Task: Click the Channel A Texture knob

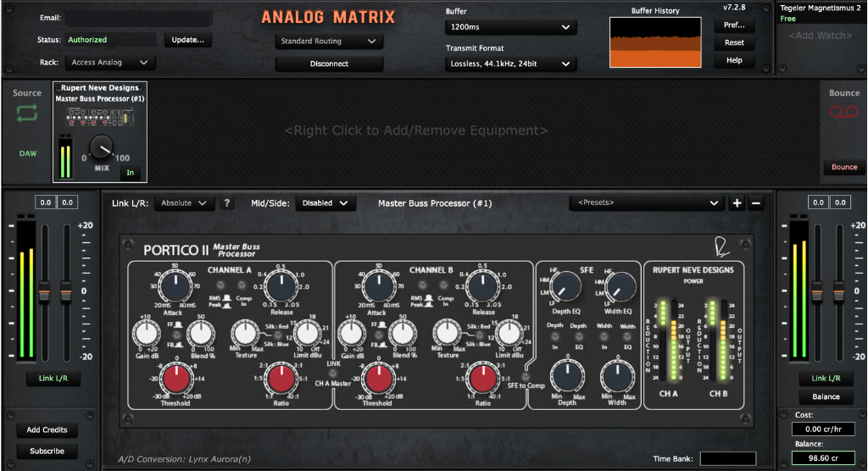Action: click(245, 334)
